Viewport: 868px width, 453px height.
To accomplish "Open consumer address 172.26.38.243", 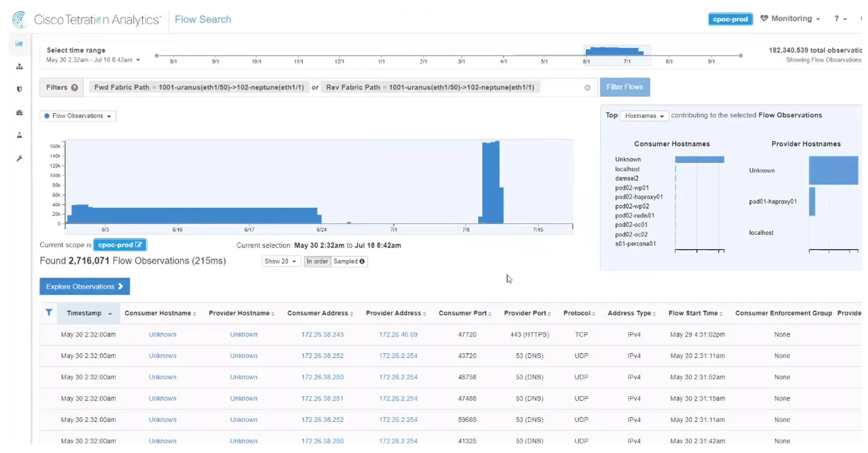I will click(322, 334).
